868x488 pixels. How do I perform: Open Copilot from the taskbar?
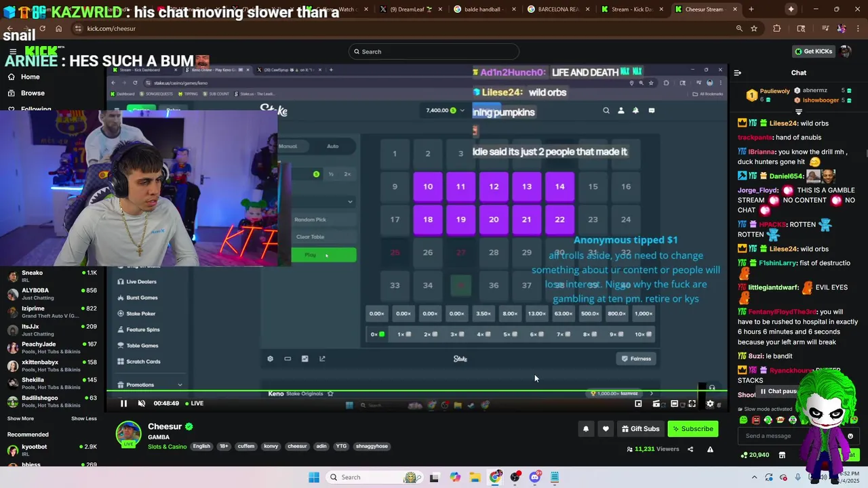455,477
